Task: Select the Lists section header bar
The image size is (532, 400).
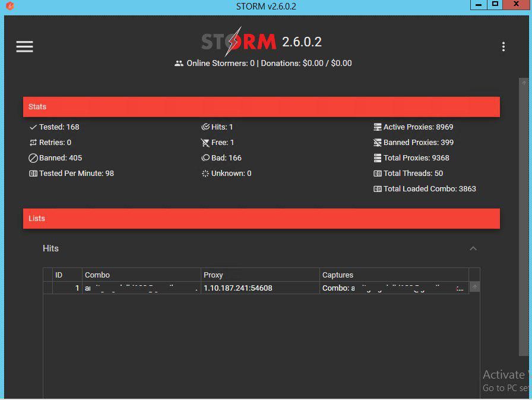Action: pos(261,218)
